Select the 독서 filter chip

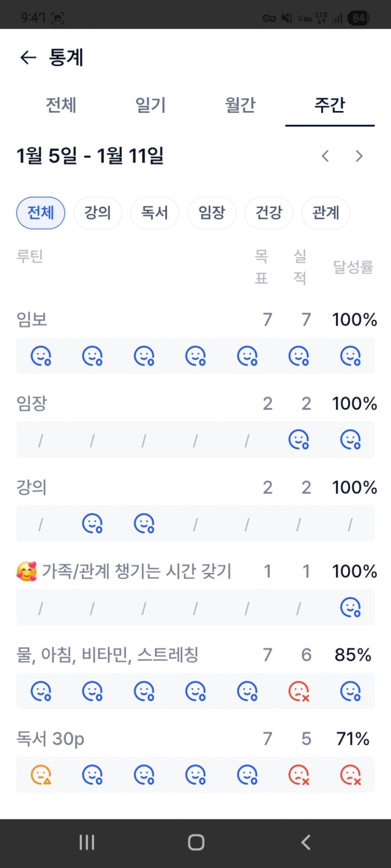point(155,213)
